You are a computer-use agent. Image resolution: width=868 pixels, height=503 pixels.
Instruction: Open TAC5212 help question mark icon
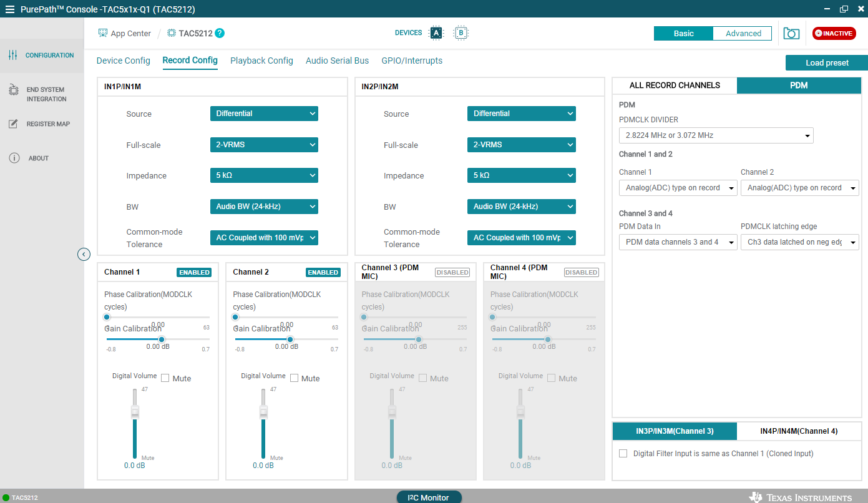coord(220,33)
